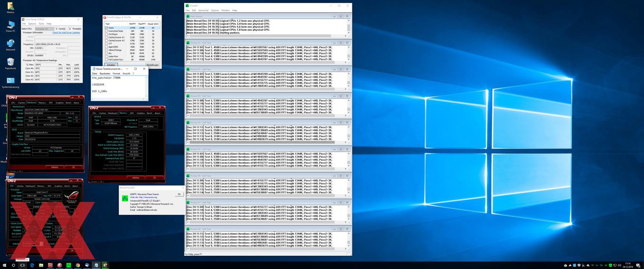Click the Notepad document title icon

tap(93, 69)
